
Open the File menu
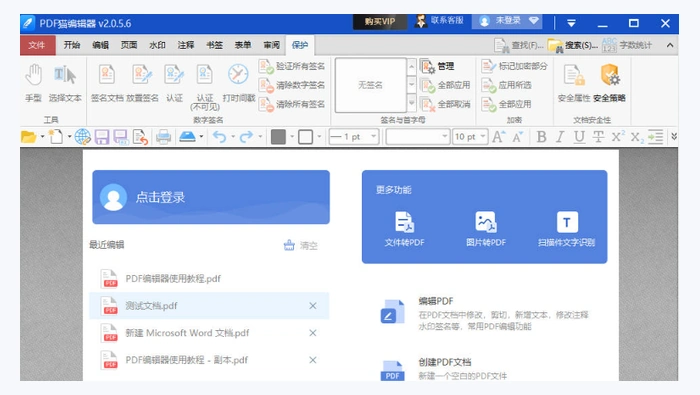click(37, 45)
